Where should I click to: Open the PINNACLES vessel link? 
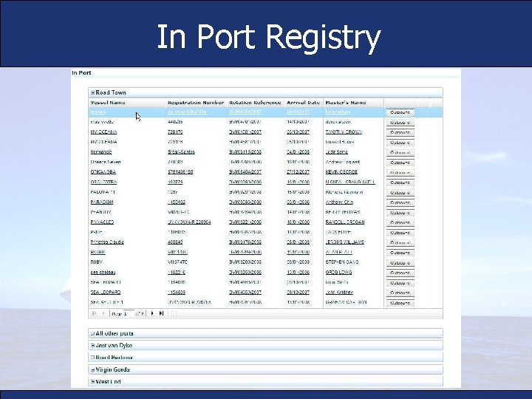[x=102, y=222]
